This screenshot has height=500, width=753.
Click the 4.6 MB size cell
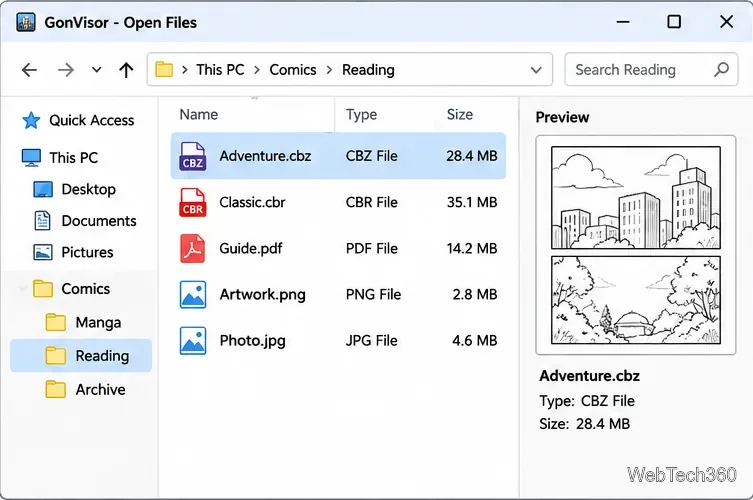475,341
